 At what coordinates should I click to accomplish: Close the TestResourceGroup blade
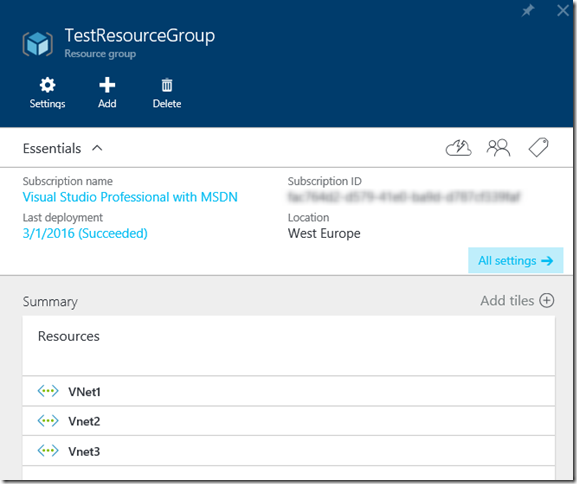pos(563,10)
